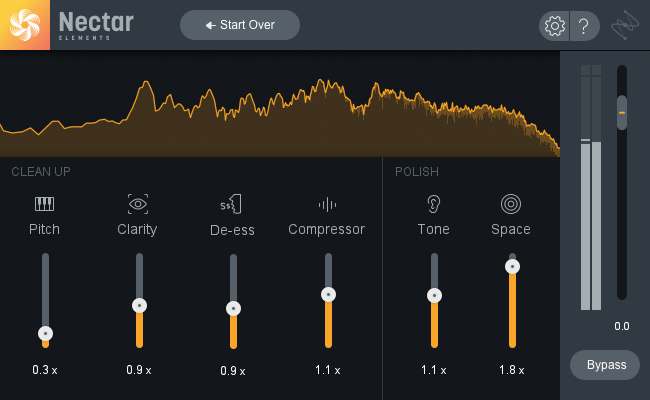The image size is (650, 400).
Task: Click the De-ess 'ss' face icon
Action: (x=231, y=204)
